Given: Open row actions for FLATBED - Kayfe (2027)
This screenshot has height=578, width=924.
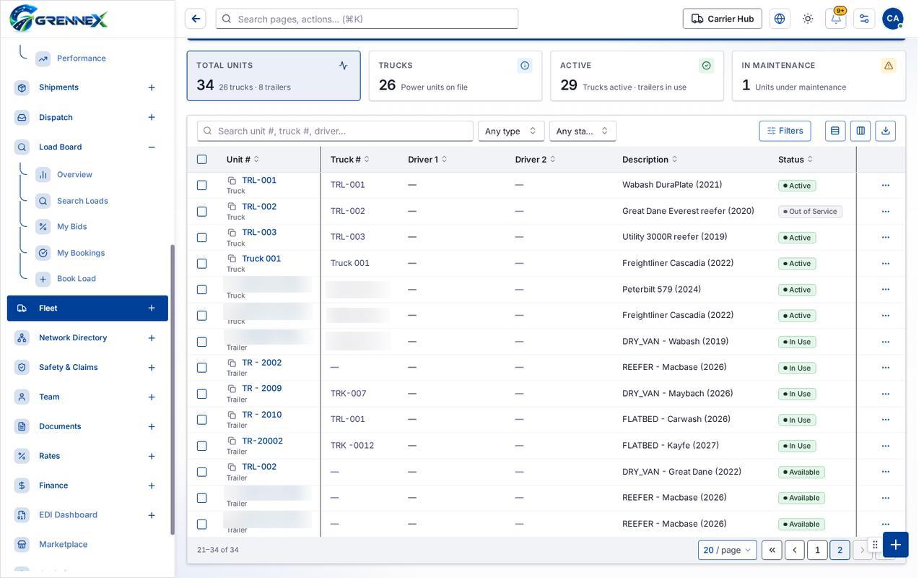Looking at the screenshot, I should pos(886,446).
